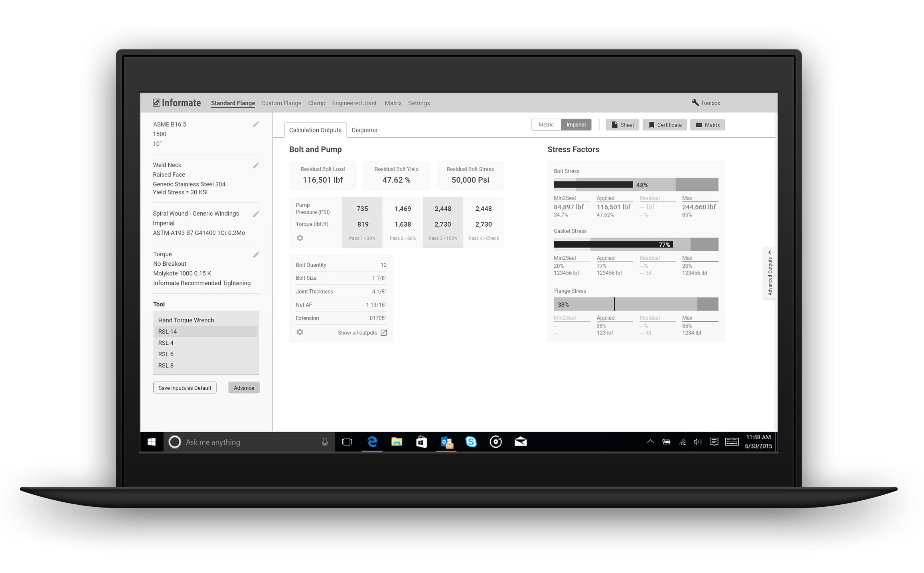Click the pencil icon beside ASME B16.5
Viewport: 924px width, 573px height.
coord(256,124)
